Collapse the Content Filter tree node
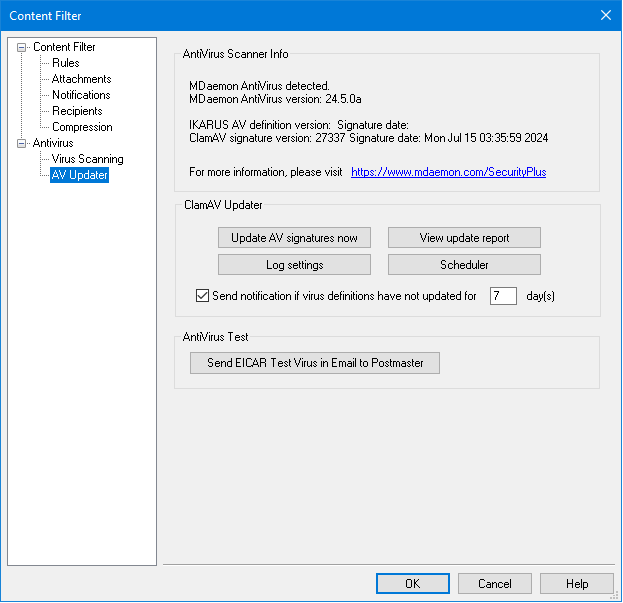 (x=22, y=47)
